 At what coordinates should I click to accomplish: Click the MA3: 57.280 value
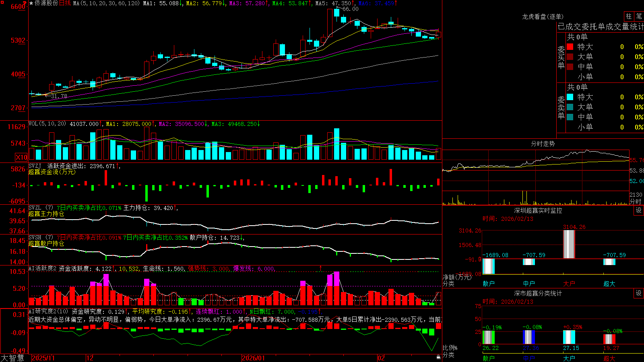click(x=249, y=3)
